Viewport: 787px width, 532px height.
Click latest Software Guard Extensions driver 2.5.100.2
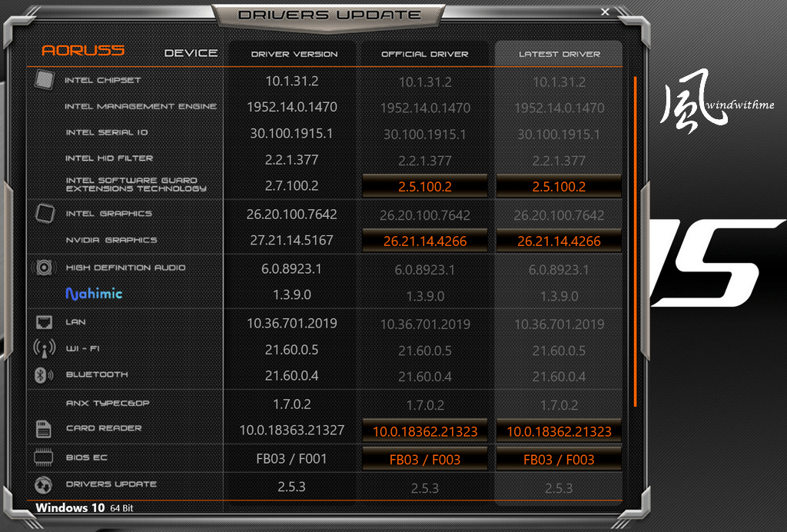pos(559,186)
